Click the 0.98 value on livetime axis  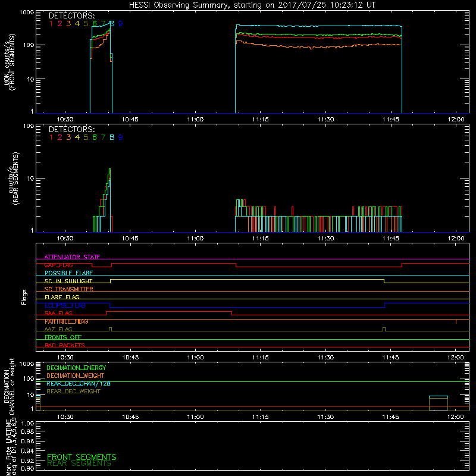point(27,431)
